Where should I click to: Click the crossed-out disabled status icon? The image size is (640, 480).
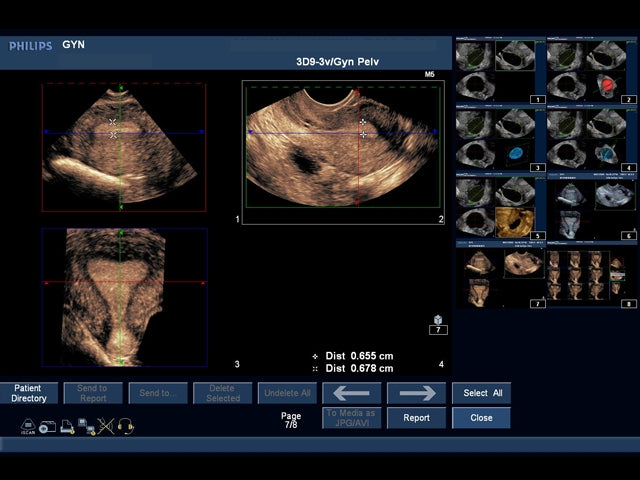[x=106, y=426]
